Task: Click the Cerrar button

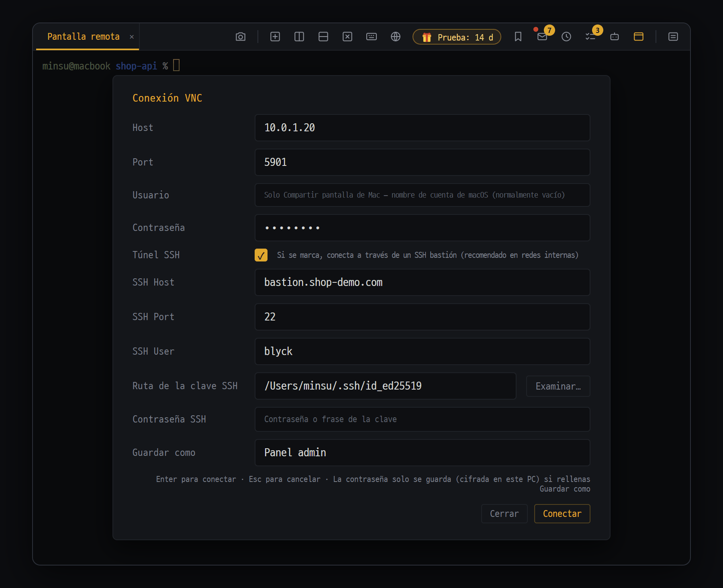Action: 504,514
